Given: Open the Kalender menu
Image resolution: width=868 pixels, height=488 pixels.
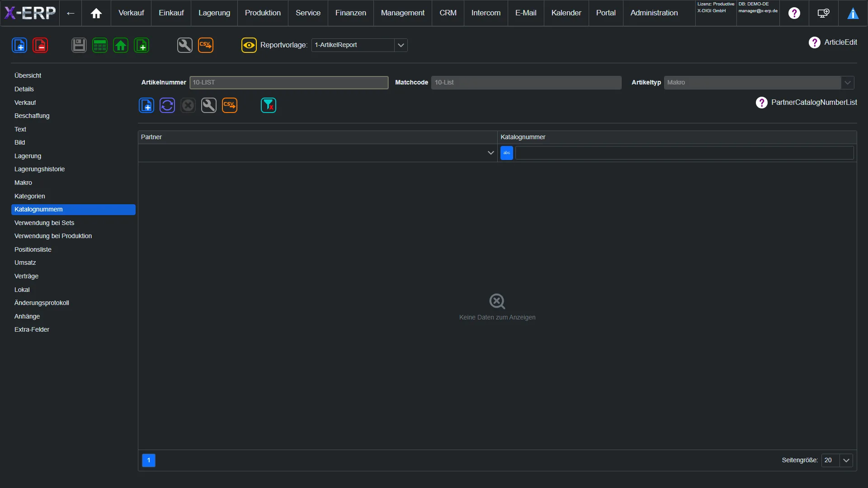Looking at the screenshot, I should pos(566,13).
